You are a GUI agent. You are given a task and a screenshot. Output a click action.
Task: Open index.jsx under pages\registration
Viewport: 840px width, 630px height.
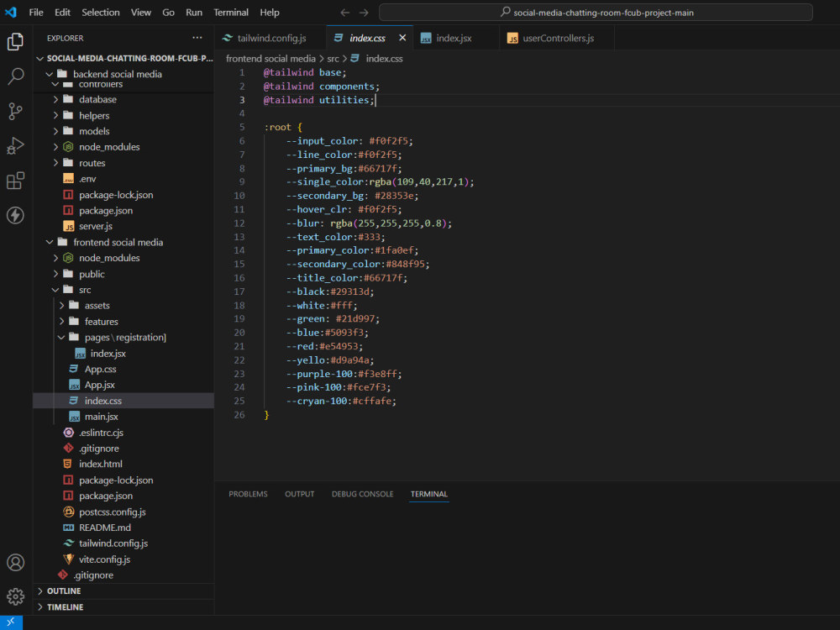click(108, 354)
